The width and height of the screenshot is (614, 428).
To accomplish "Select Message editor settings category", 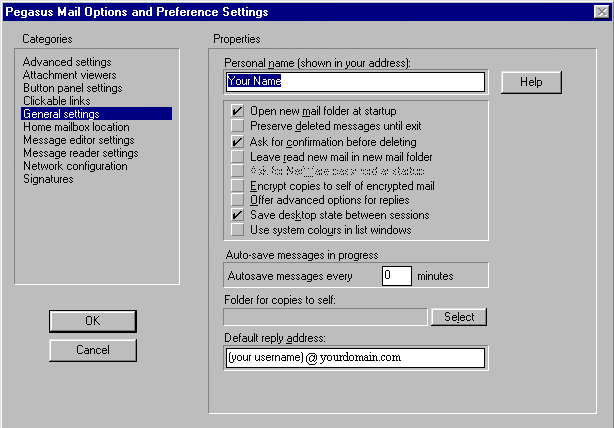I will tap(79, 140).
